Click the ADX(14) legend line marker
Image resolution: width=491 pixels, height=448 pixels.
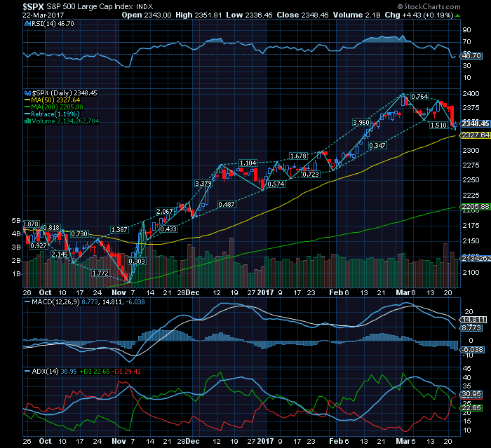click(27, 372)
